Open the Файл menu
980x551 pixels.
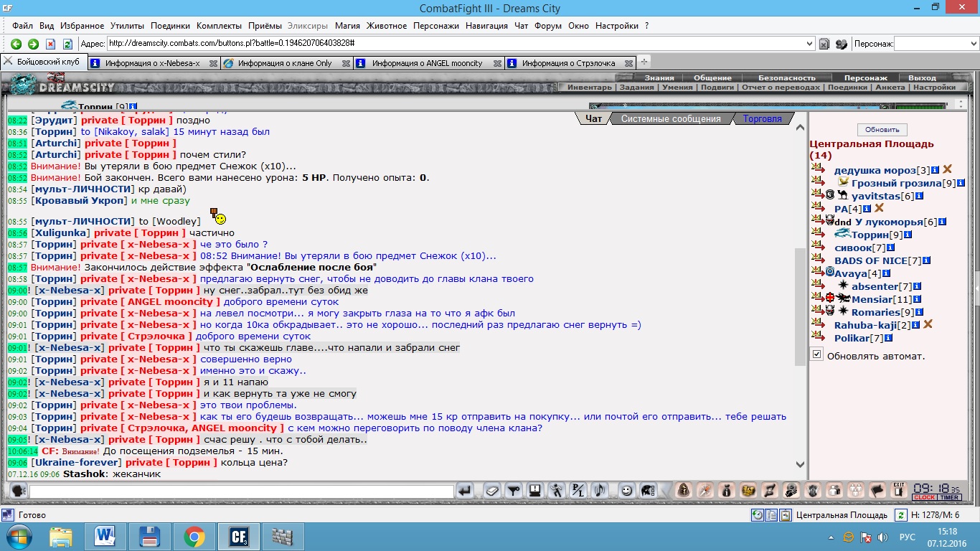23,25
